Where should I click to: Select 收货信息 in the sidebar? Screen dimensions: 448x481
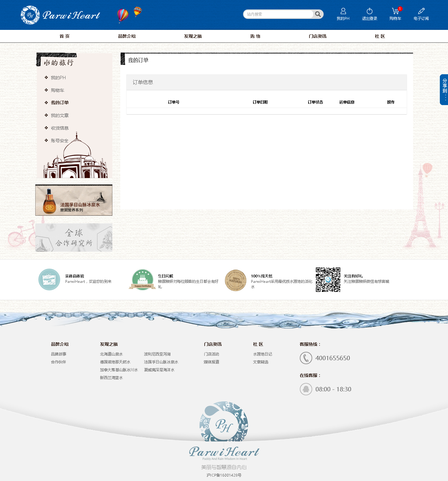click(60, 128)
